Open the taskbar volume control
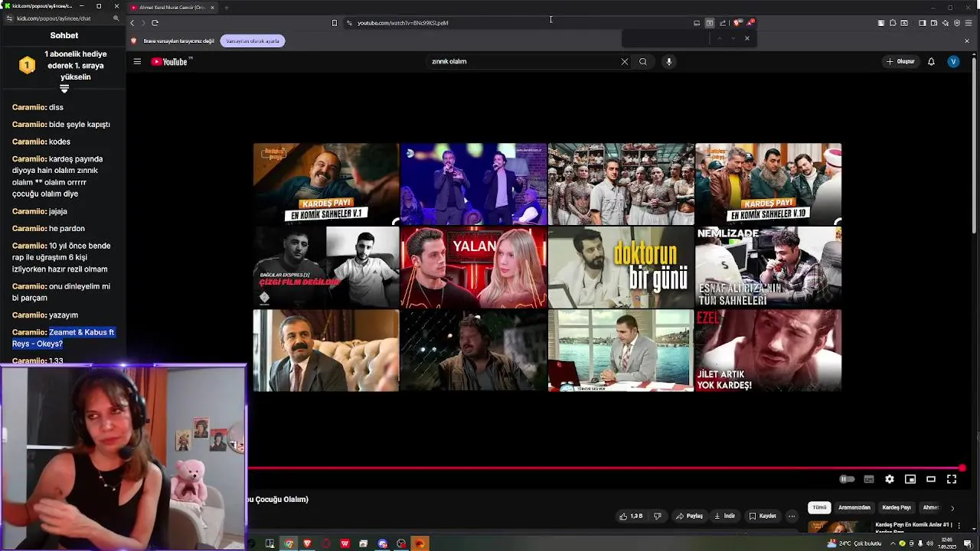The width and height of the screenshot is (980, 551). pyautogui.click(x=929, y=543)
